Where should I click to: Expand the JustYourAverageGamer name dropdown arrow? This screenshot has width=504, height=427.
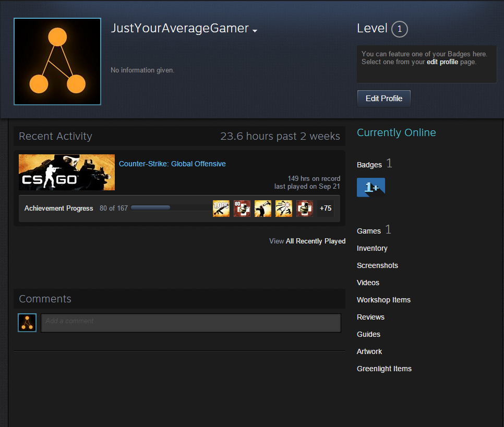(255, 31)
